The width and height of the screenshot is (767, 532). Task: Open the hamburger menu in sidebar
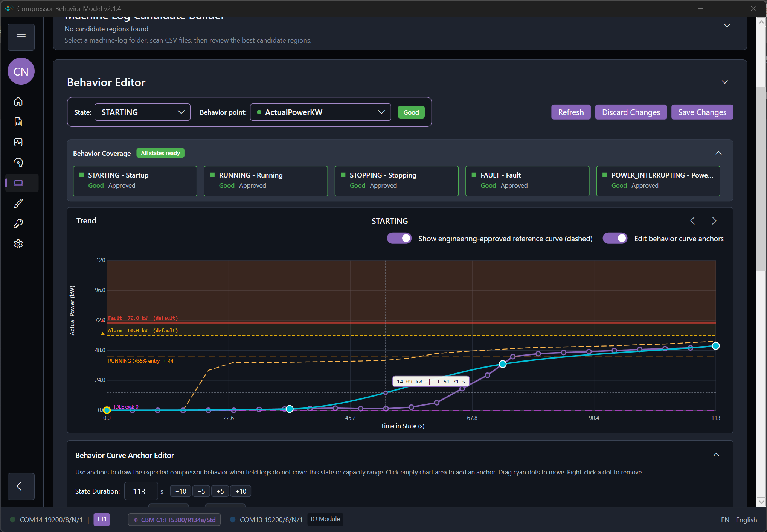[x=21, y=37]
